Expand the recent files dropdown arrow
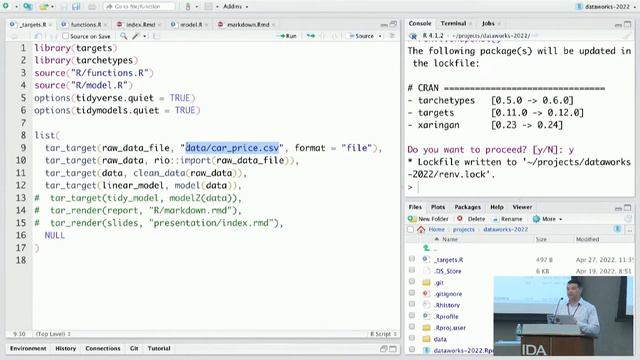The width and height of the screenshot is (640, 360). (53, 7)
